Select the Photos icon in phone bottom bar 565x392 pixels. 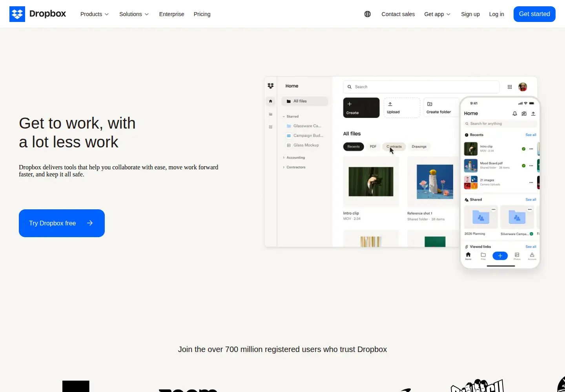point(517,256)
